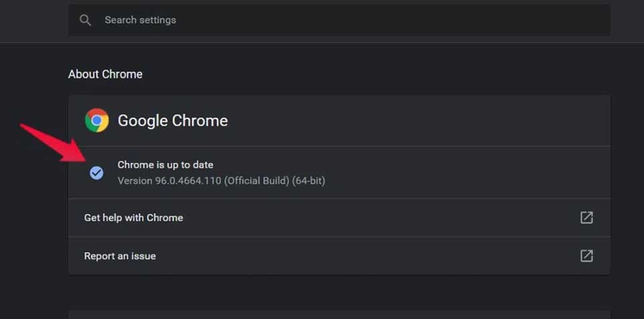644x319 pixels.
Task: Click the Search settings magnifier icon
Action: tap(85, 20)
